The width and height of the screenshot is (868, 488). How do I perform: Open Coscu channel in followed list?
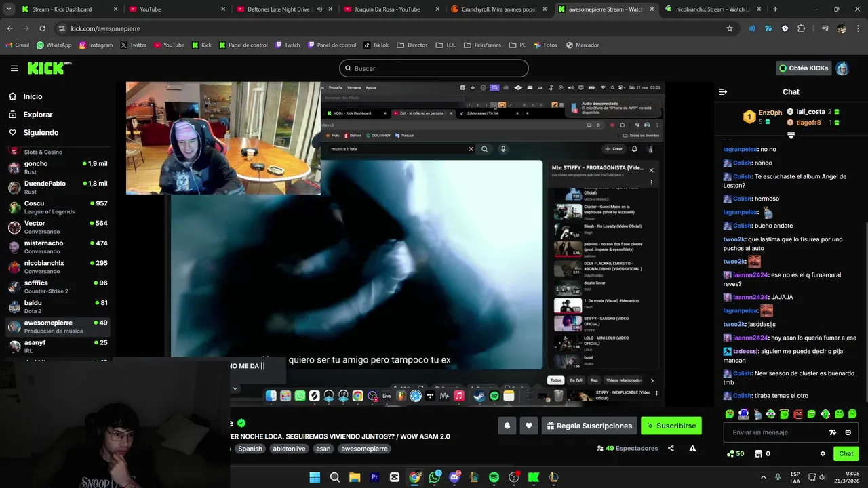point(58,207)
